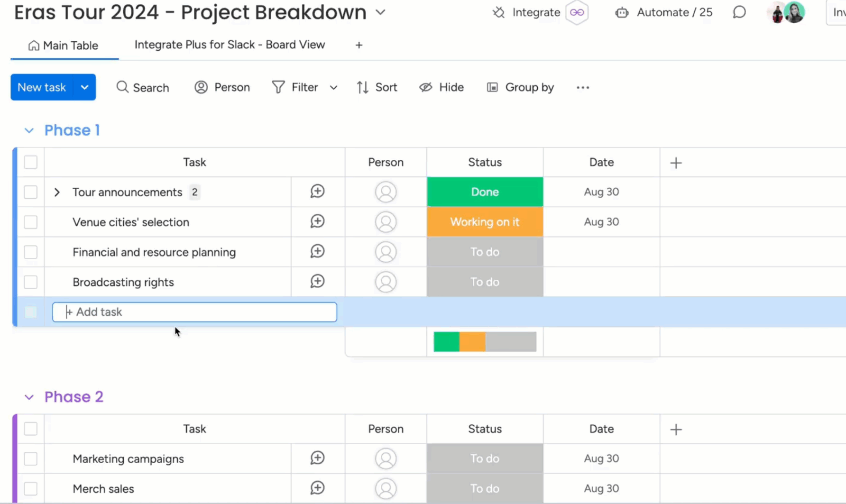Expand Tour announcements subitems
The height and width of the screenshot is (504, 846).
[x=57, y=192]
